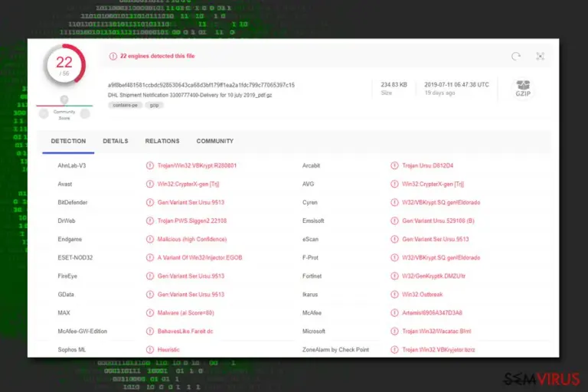Click 'Artemis!6906A347D3A8' detection result
Image resolution: width=588 pixels, height=392 pixels.
pos(432,312)
